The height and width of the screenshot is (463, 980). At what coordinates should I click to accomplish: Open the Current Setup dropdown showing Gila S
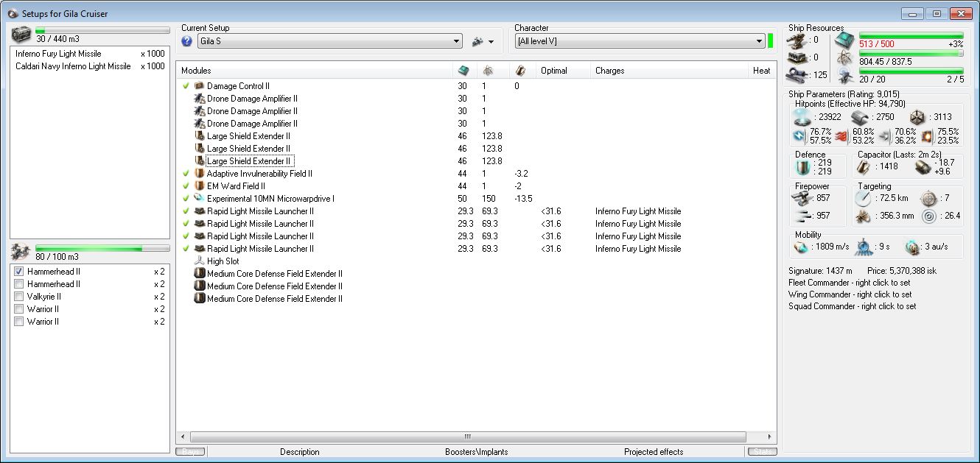tap(329, 41)
